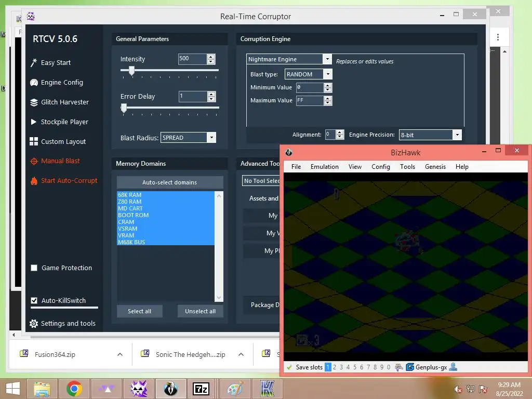This screenshot has width=532, height=399.
Task: Increase Intensity with spinner up arrow
Action: point(211,57)
